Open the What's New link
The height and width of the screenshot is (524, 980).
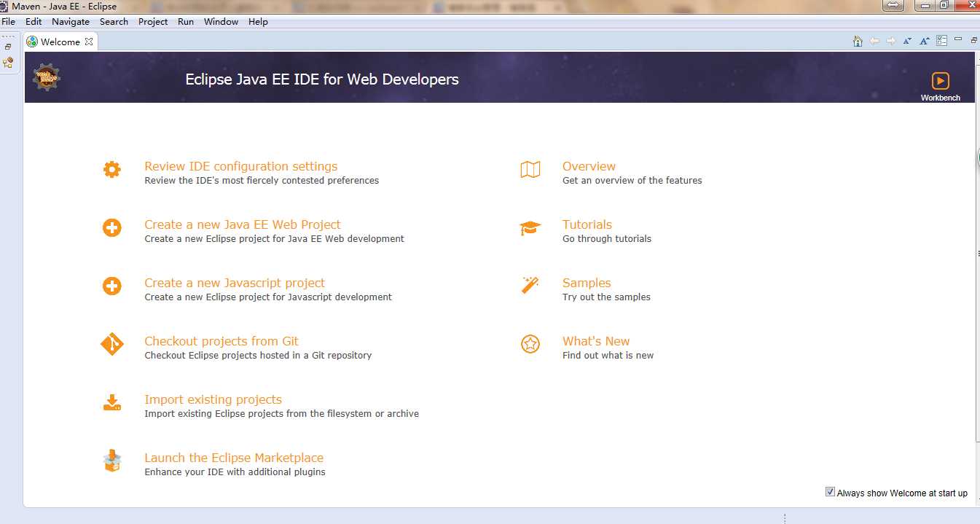[596, 341]
